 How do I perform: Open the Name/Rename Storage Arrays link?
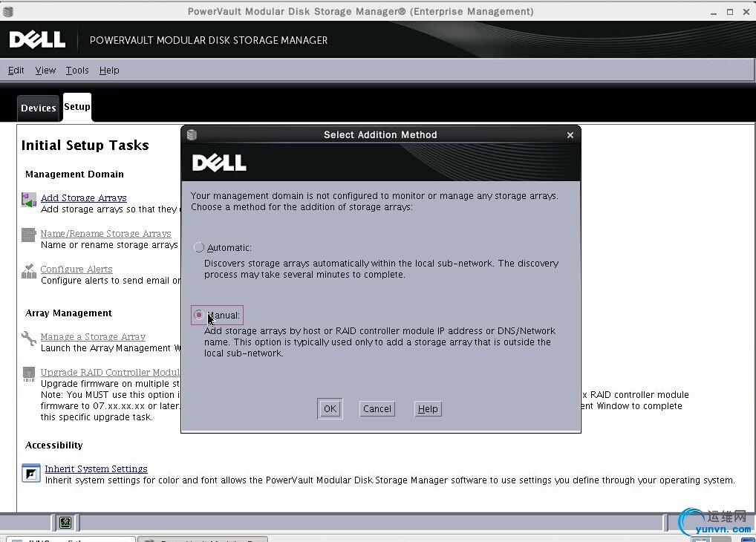(x=105, y=233)
